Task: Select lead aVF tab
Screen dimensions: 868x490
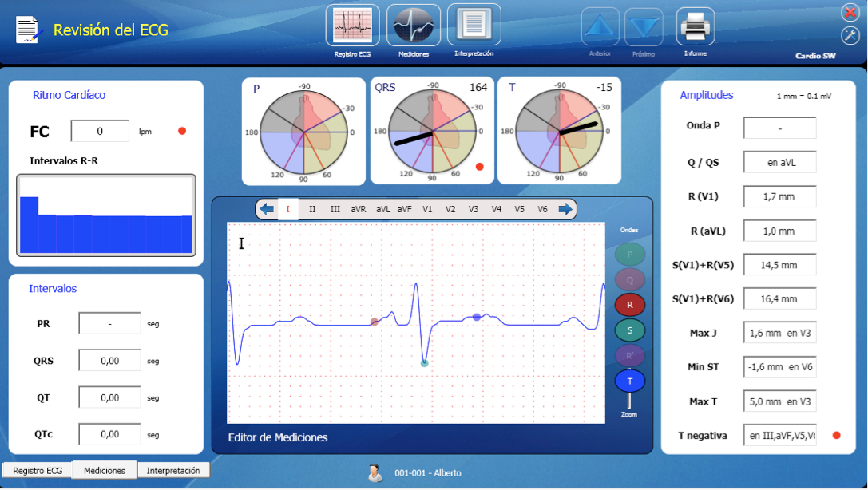Action: (405, 209)
